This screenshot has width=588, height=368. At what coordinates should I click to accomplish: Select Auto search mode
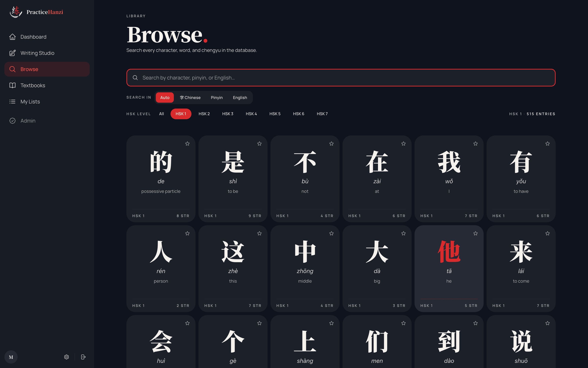[x=165, y=98]
